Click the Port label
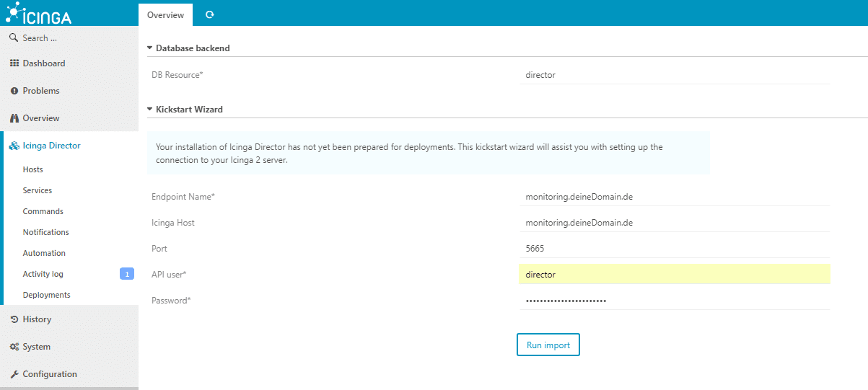 point(159,249)
